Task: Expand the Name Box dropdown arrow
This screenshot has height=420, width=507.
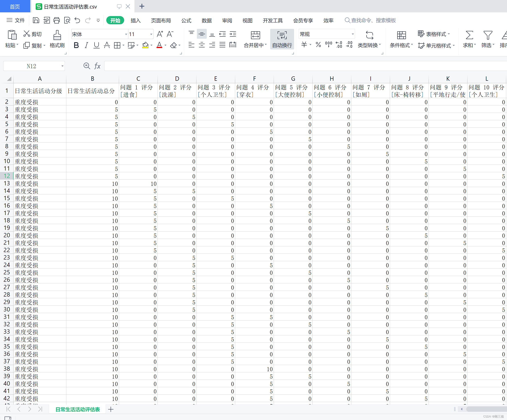Action: coord(62,66)
